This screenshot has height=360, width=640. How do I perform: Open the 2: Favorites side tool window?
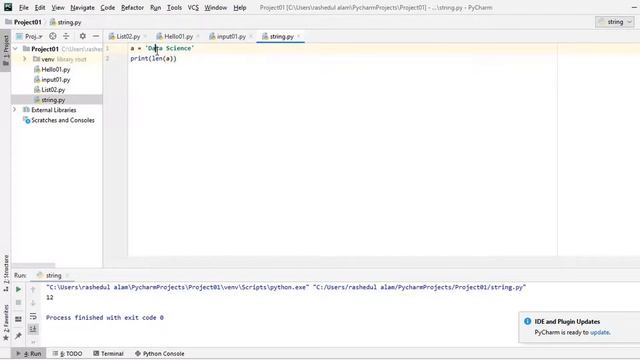click(x=6, y=322)
